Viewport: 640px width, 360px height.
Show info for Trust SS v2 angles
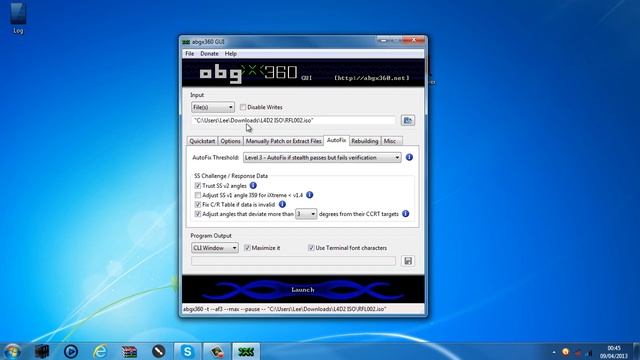point(253,185)
